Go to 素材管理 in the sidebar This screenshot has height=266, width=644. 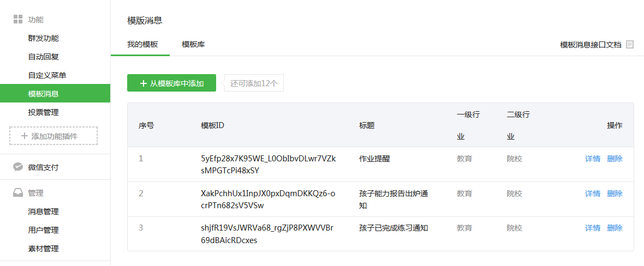44,249
